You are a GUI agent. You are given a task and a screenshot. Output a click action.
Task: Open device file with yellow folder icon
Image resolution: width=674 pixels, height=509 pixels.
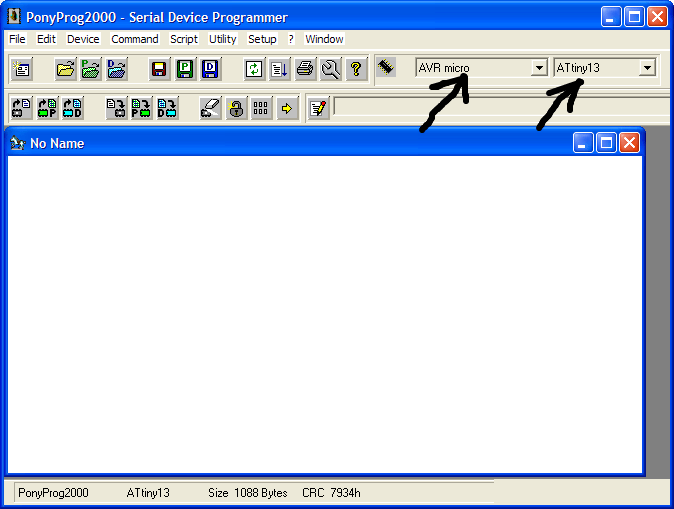(x=65, y=69)
